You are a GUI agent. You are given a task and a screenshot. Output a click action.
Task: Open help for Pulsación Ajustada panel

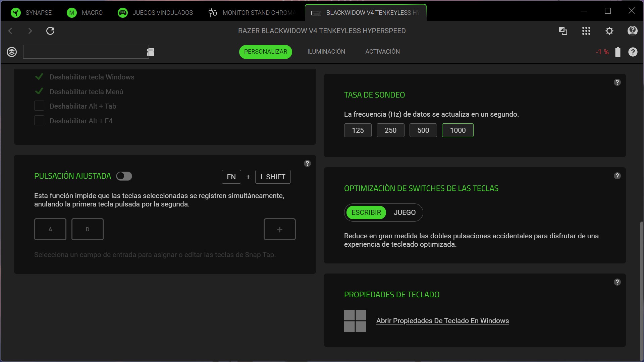307,164
